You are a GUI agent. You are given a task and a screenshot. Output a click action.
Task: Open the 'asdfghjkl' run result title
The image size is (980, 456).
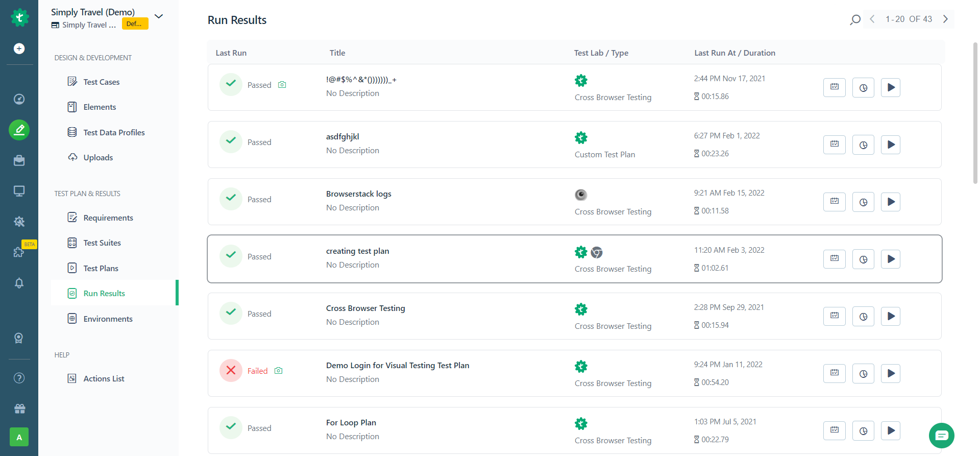click(x=342, y=136)
